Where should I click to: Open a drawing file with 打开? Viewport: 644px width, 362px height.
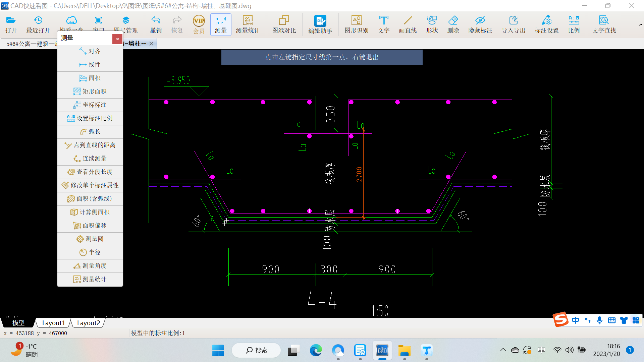(x=11, y=25)
